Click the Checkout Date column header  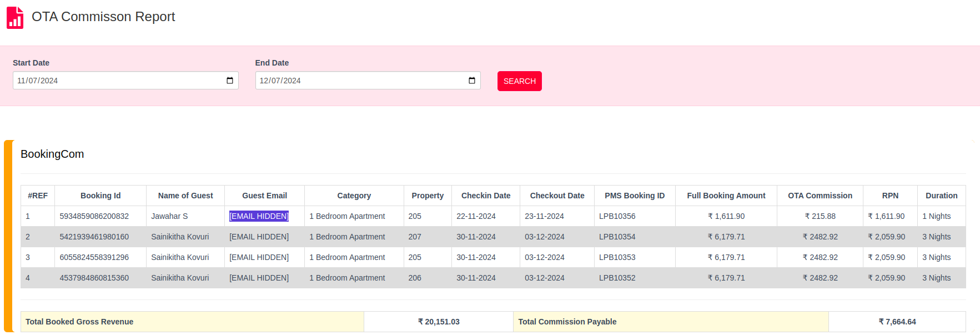557,196
